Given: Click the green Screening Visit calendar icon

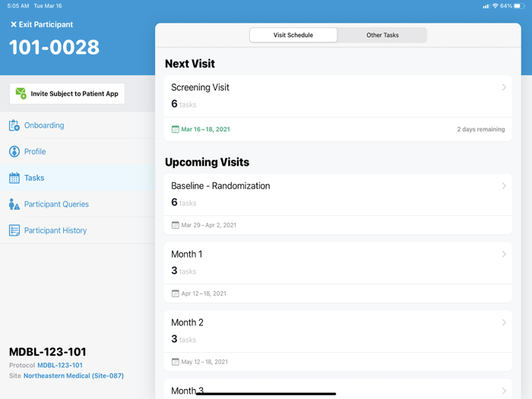Looking at the screenshot, I should tap(175, 129).
